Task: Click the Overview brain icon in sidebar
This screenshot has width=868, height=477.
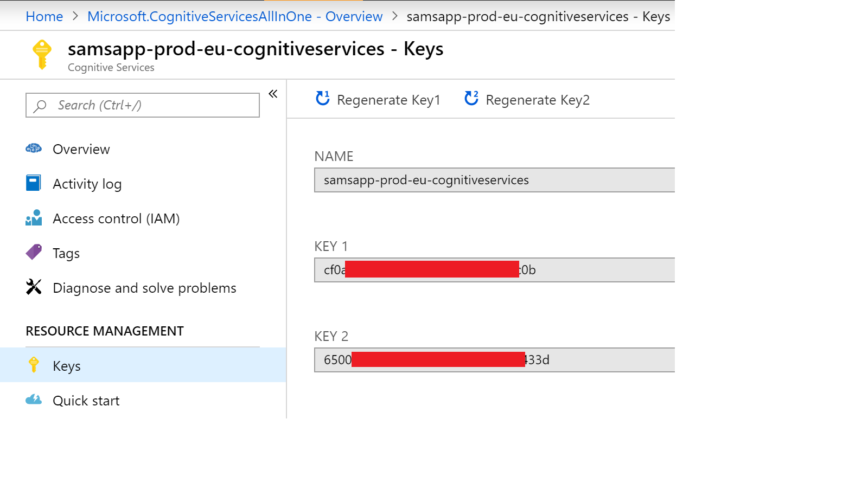Action: click(x=34, y=149)
